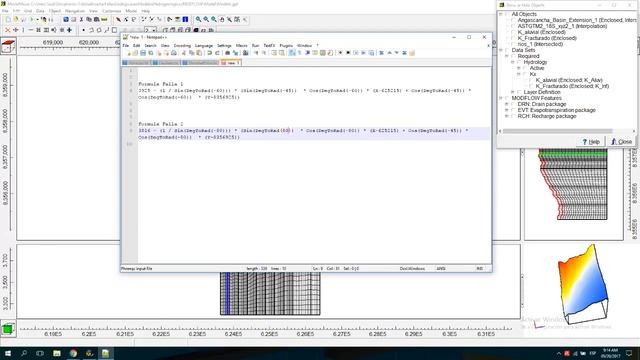Viewport: 640px width, 360px height.
Task: Click ModelMuse blue save icon
Action: tap(66, 19)
